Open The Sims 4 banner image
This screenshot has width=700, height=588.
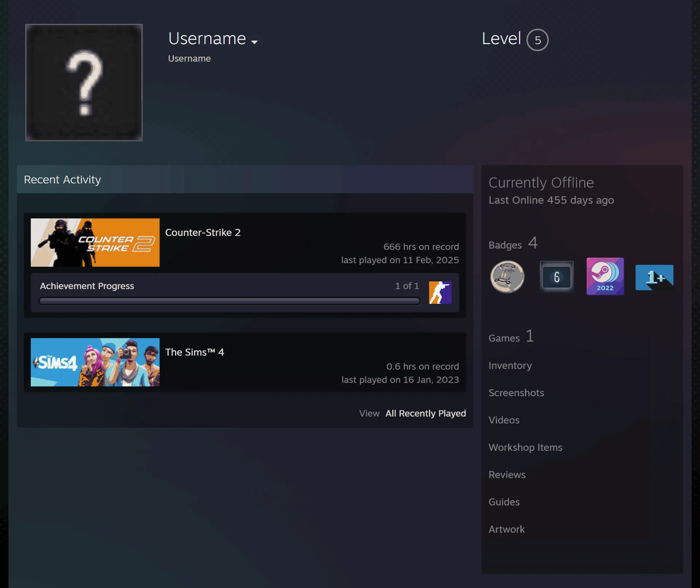[x=95, y=362]
